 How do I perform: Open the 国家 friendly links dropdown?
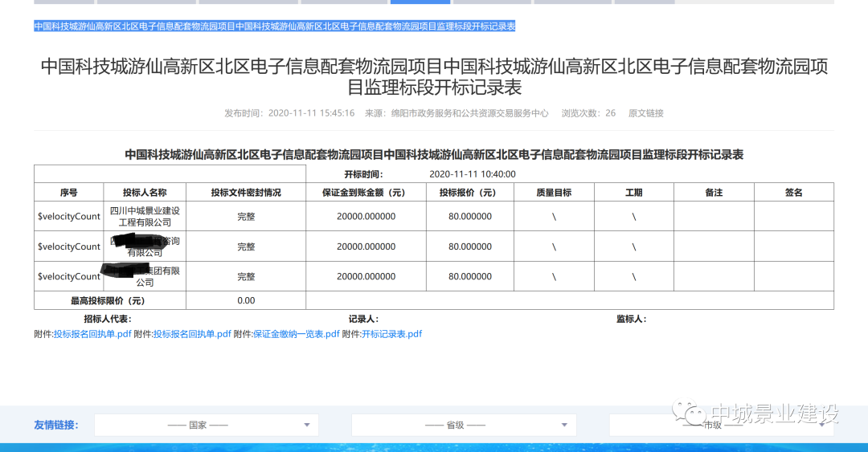(207, 425)
